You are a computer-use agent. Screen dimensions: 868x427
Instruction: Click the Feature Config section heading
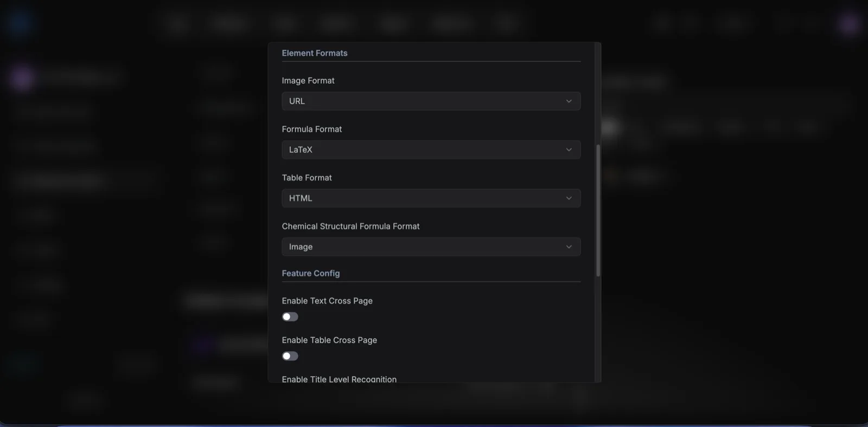(x=311, y=273)
